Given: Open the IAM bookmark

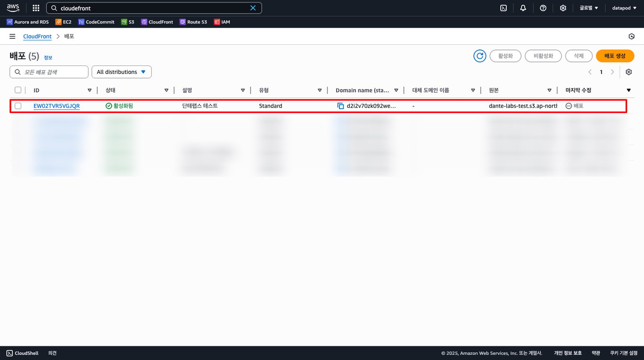Looking at the screenshot, I should [222, 22].
